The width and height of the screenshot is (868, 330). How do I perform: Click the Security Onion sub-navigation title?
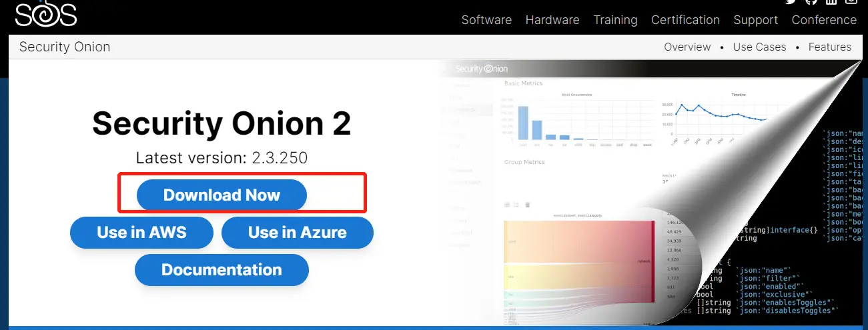(65, 47)
